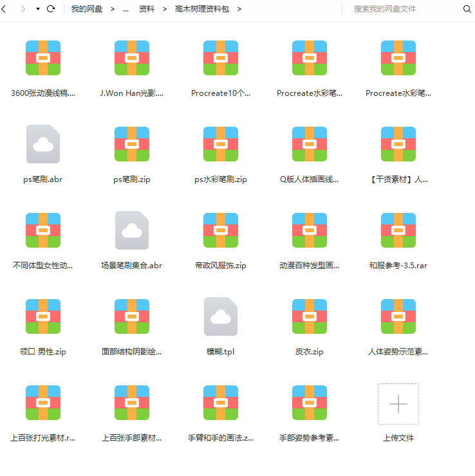
Task: Open the navigation history dropdown arrow
Action: pos(38,9)
